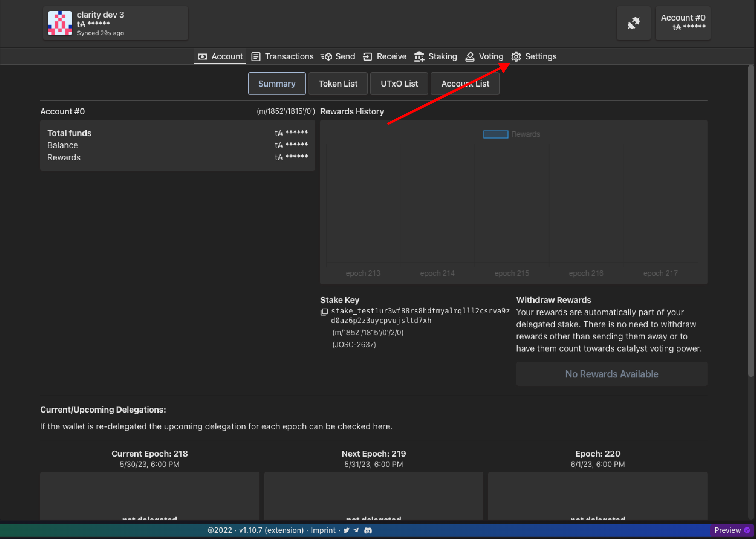This screenshot has width=756, height=539.
Task: Open the Telegram link in the footer
Action: (x=356, y=530)
